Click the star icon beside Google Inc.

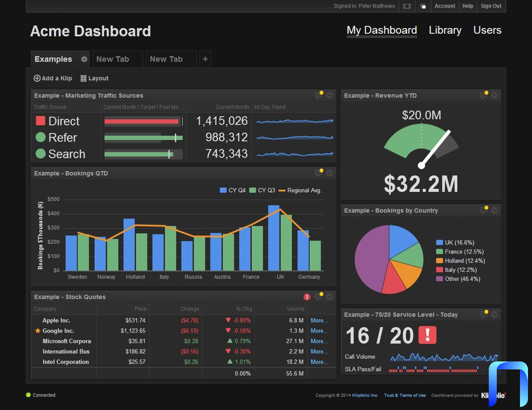click(38, 331)
